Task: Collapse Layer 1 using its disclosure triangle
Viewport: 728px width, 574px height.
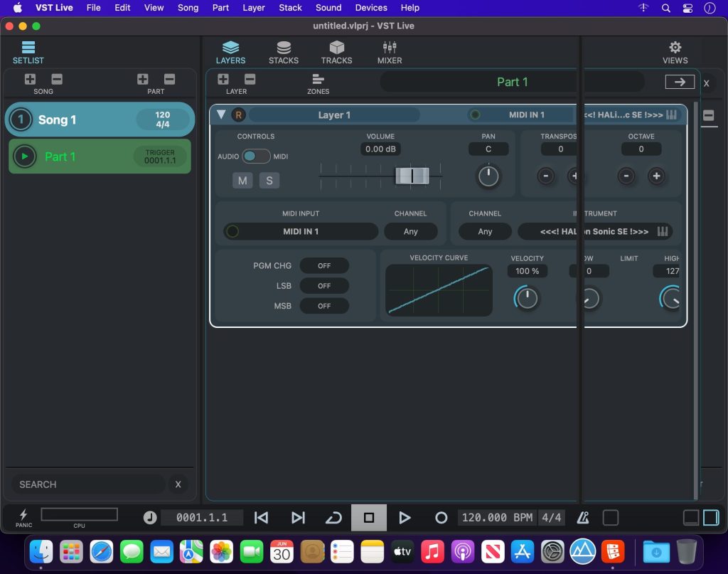Action: tap(221, 115)
